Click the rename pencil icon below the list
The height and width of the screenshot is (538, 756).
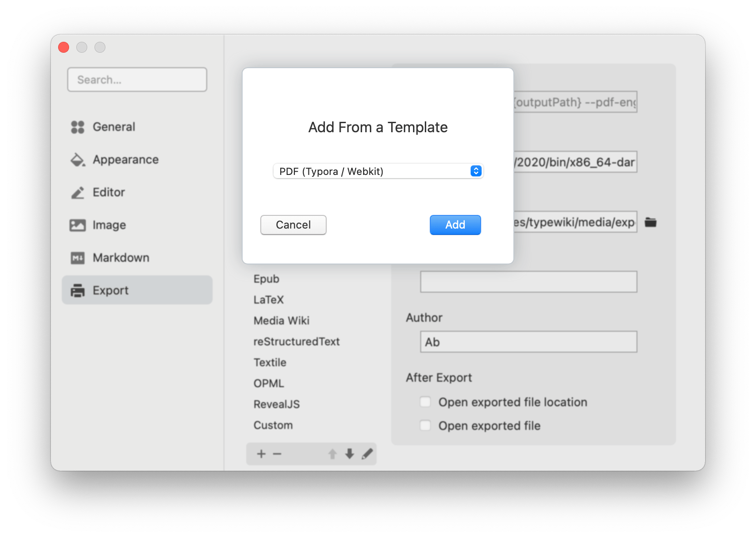point(368,454)
